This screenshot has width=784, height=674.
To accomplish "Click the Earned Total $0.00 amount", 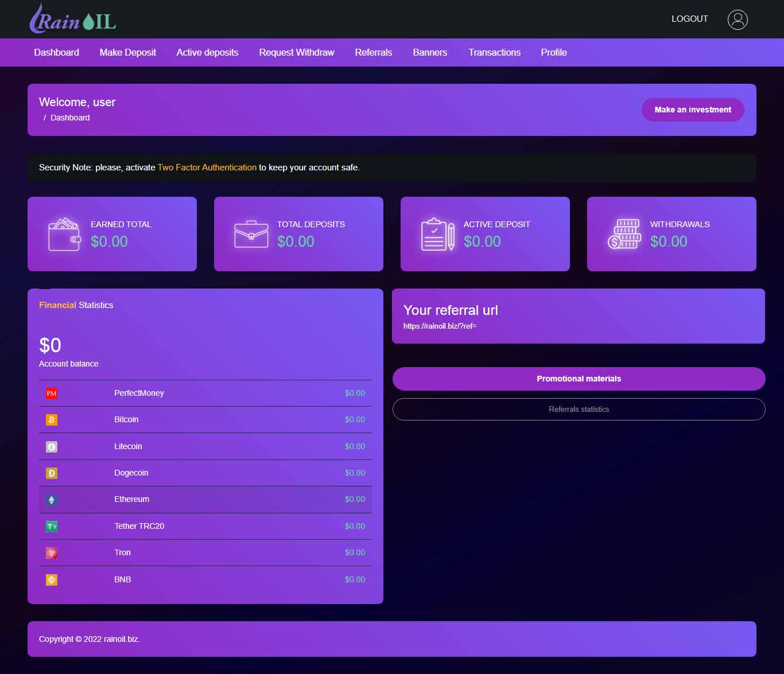I will [109, 241].
